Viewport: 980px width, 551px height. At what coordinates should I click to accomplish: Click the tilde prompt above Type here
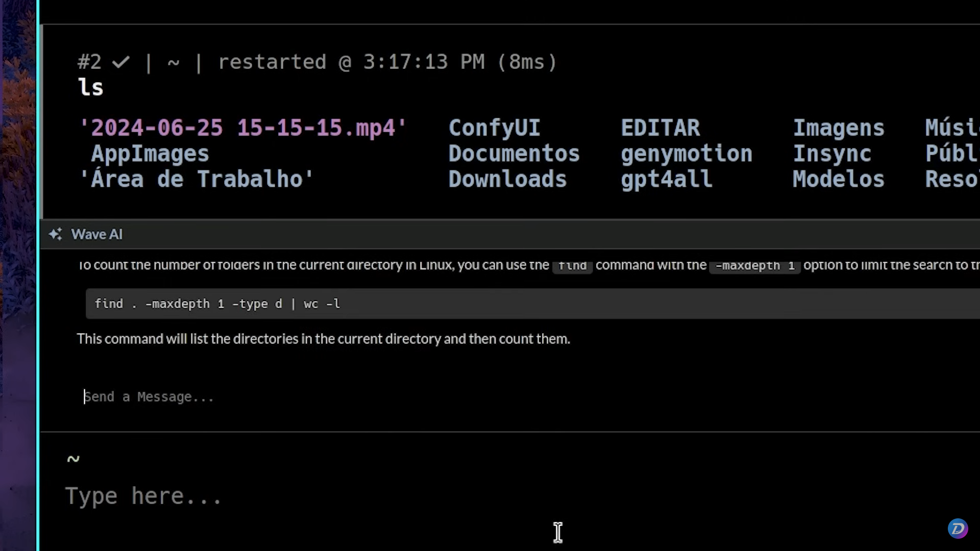(x=73, y=459)
